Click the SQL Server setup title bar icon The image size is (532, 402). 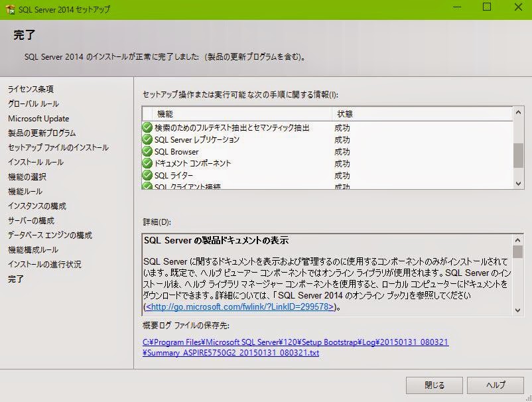point(10,9)
